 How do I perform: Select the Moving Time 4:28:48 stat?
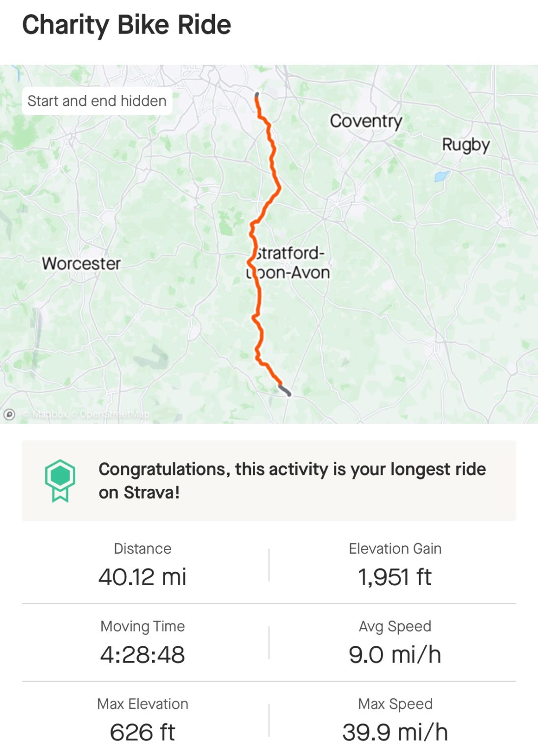click(x=143, y=643)
